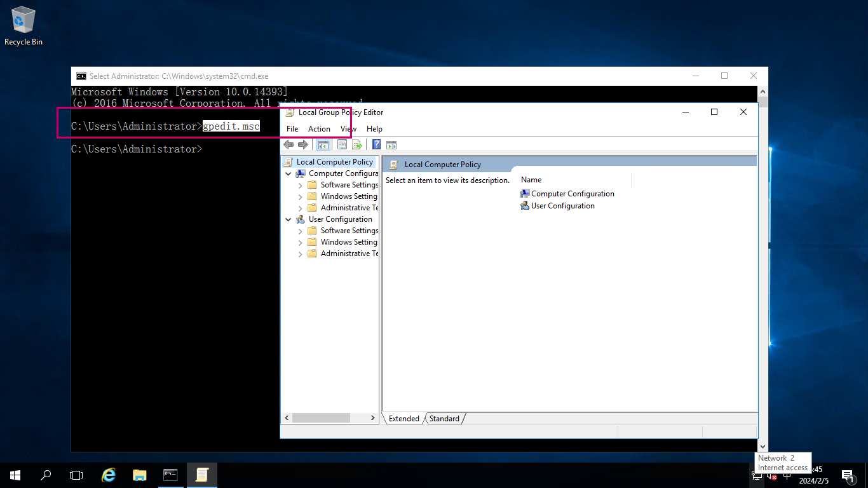Click the network icon in system tray
868x488 pixels.
[x=757, y=477]
